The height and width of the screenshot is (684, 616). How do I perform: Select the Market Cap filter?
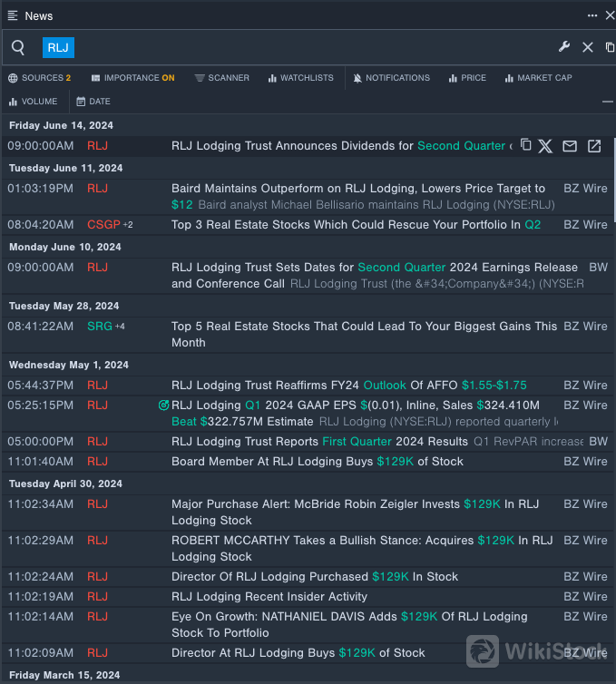click(538, 78)
